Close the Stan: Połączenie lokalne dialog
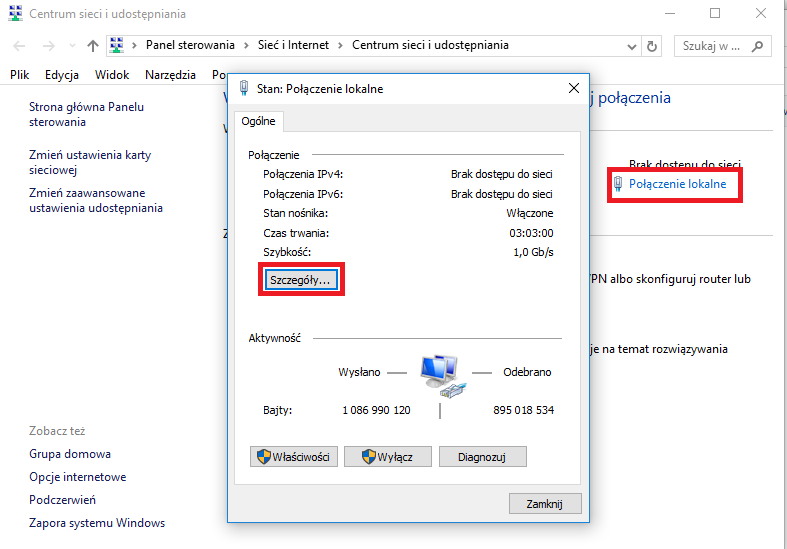The height and width of the screenshot is (549, 787). pyautogui.click(x=574, y=88)
